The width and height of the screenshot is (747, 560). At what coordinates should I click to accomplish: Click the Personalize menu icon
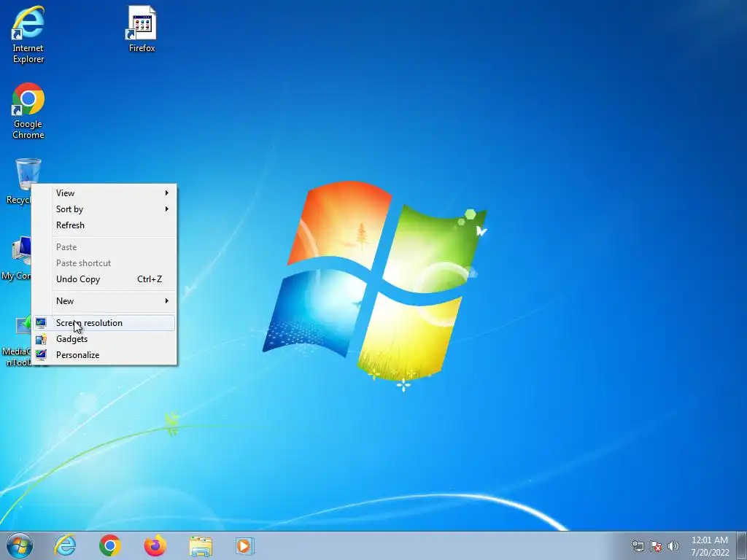click(x=41, y=355)
